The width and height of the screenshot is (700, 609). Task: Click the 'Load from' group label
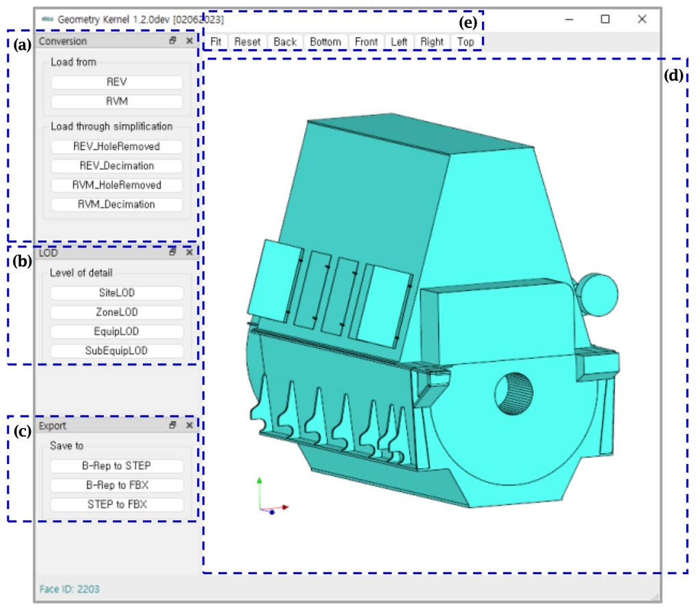(x=73, y=62)
